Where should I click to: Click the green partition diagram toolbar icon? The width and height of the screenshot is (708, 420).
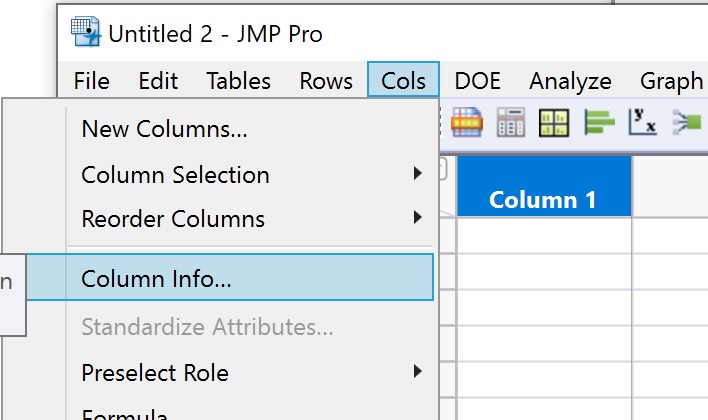pos(687,122)
